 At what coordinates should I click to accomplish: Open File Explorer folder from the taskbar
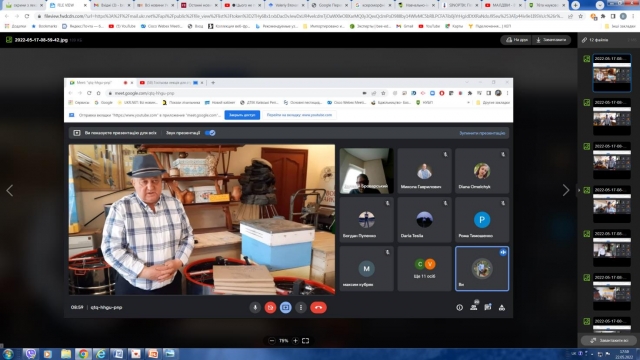click(x=66, y=354)
